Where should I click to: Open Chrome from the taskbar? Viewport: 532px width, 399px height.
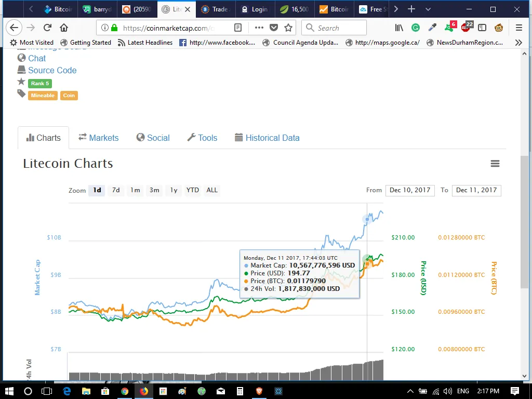[x=125, y=391]
